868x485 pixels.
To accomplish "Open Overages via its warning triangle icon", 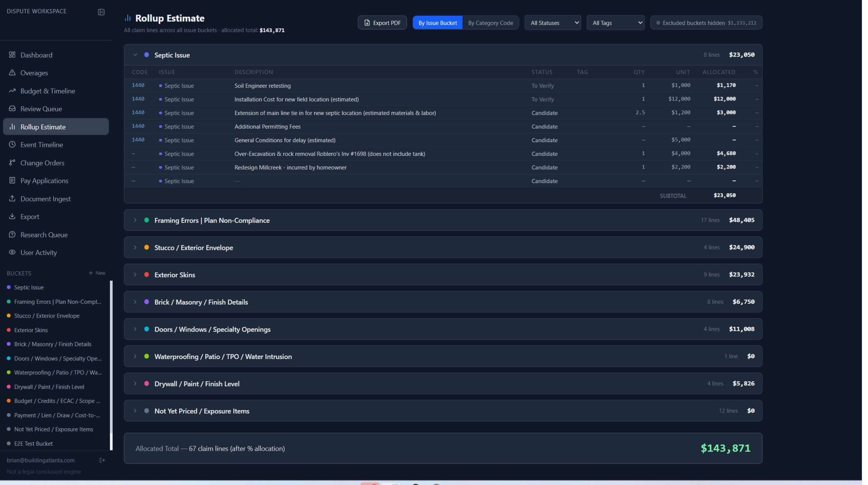I will coord(12,73).
